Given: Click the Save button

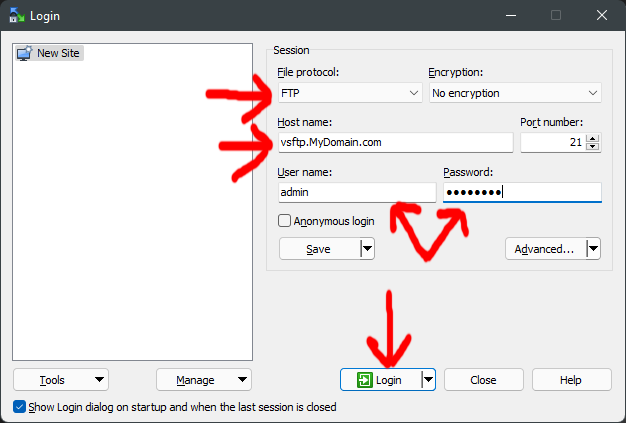Looking at the screenshot, I should point(319,249).
